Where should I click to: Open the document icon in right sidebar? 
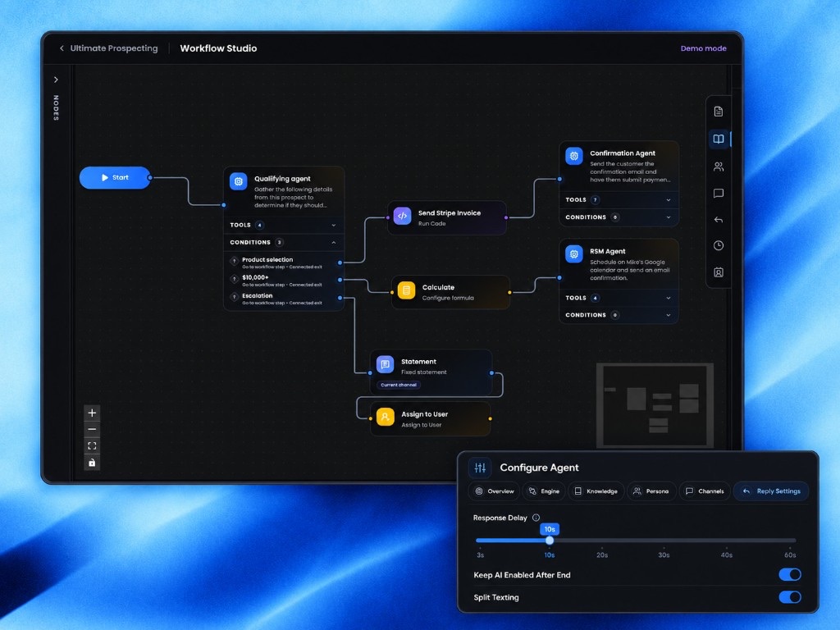click(x=719, y=112)
